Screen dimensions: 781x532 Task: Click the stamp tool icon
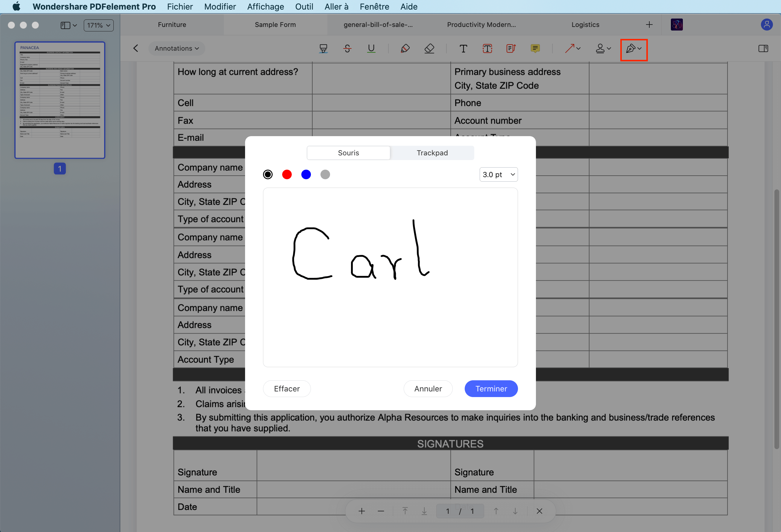[x=601, y=48]
